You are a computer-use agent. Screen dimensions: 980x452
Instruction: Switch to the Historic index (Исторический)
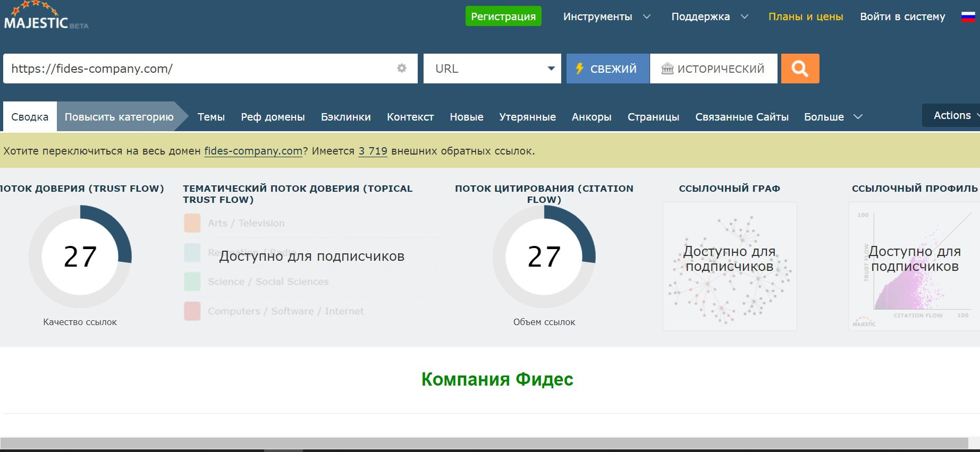click(x=713, y=69)
